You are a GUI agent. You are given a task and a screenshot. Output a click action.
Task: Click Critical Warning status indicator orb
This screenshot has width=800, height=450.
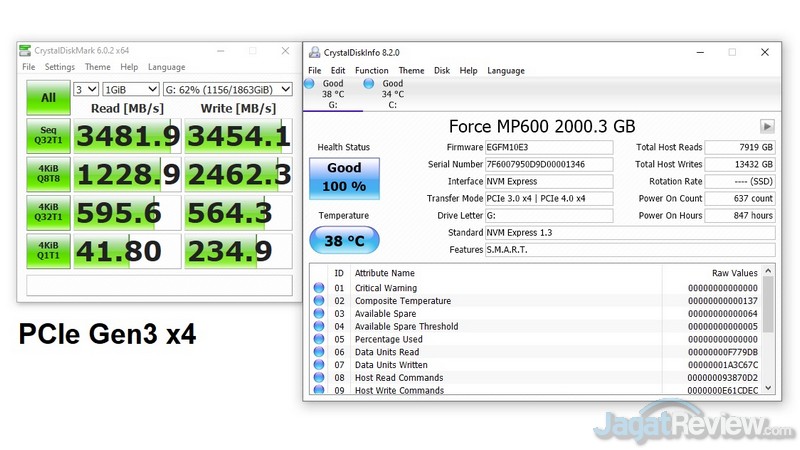(x=319, y=288)
